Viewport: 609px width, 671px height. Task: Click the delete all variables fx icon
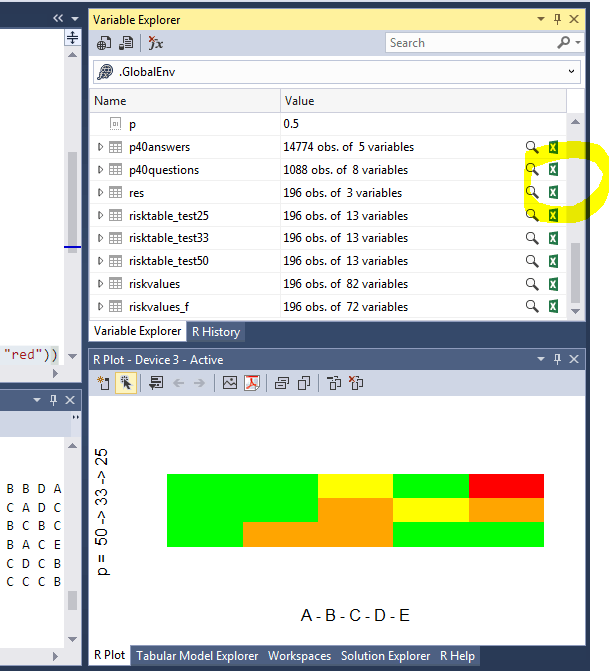tap(155, 43)
